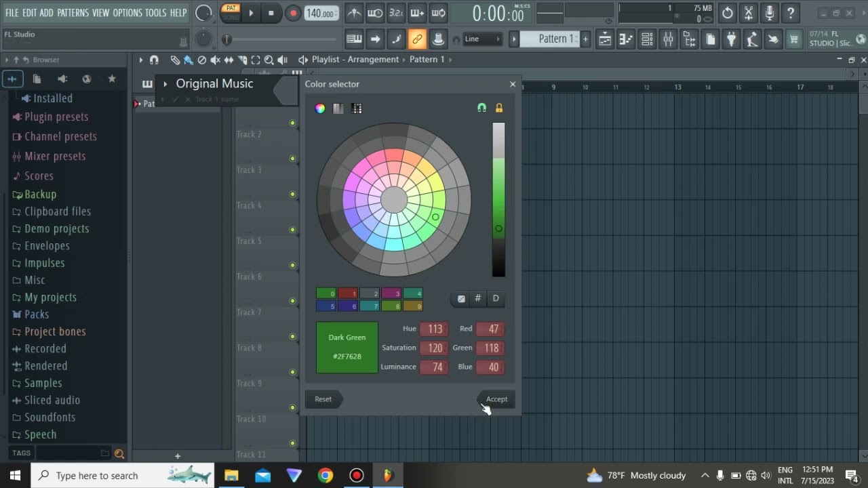This screenshot has width=868, height=488.
Task: Toggle the metronome icon
Action: pyautogui.click(x=354, y=13)
